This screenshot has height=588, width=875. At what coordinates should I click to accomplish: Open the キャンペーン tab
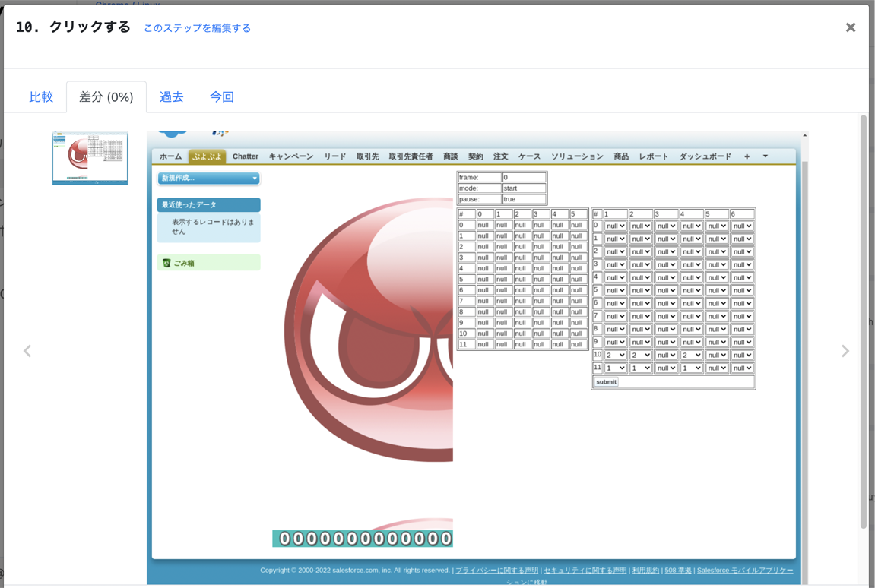point(290,156)
